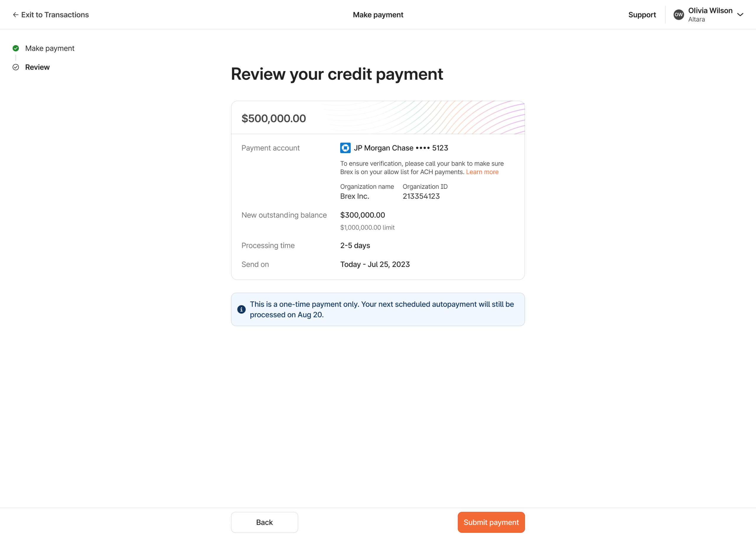Click the Back button
756x537 pixels.
[x=264, y=522]
